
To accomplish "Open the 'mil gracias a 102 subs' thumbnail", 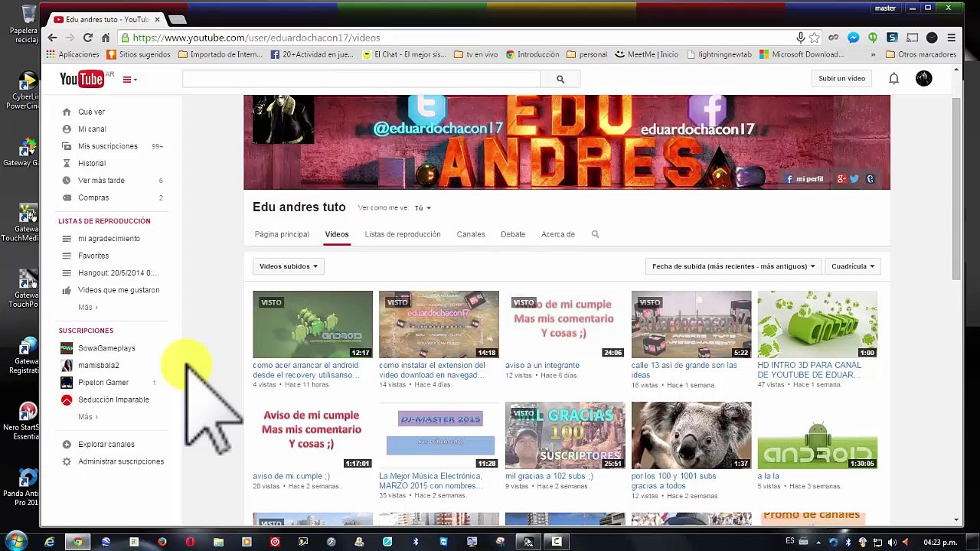I will (x=565, y=435).
